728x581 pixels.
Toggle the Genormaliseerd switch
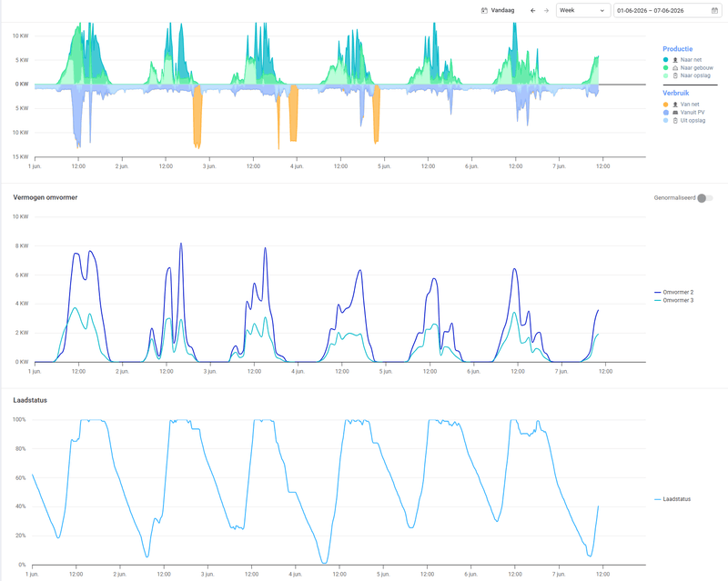704,198
